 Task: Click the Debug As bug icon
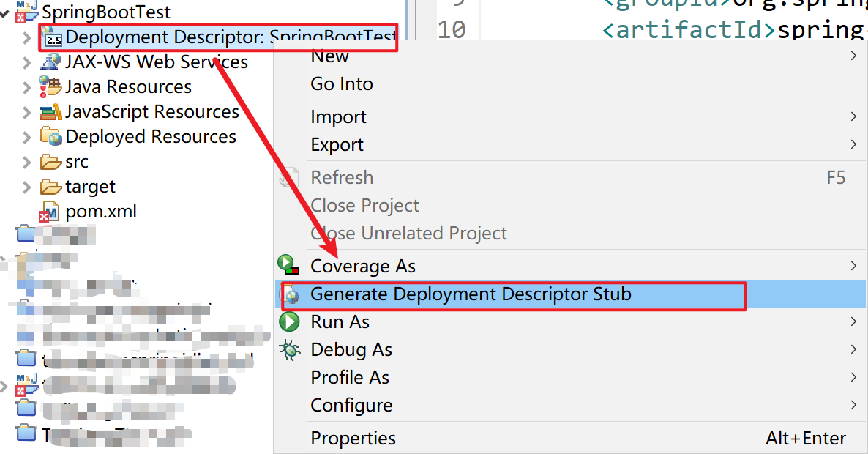[290, 350]
